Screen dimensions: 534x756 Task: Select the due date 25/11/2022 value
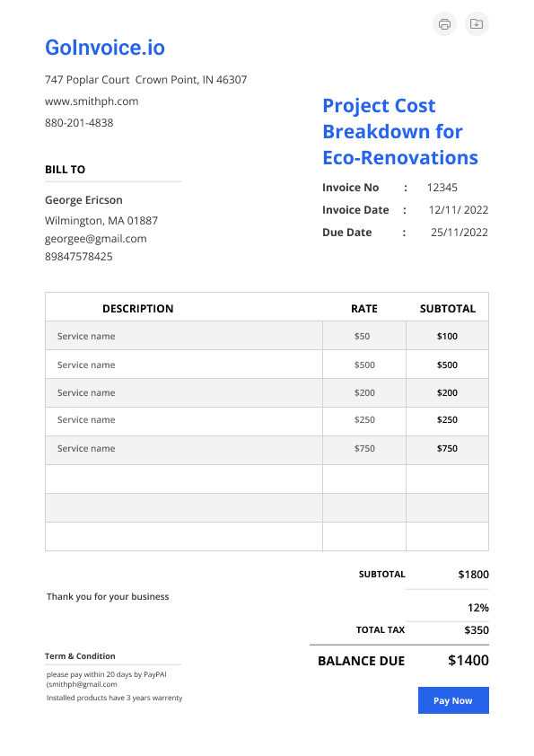coord(459,233)
